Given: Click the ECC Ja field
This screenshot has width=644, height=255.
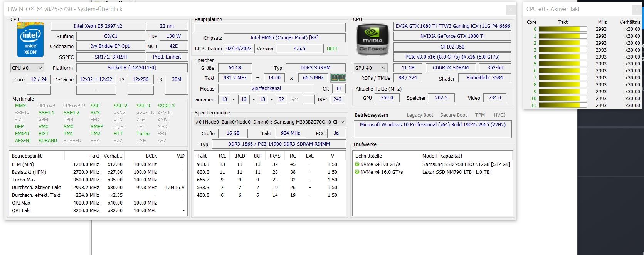Looking at the screenshot, I should point(336,133).
